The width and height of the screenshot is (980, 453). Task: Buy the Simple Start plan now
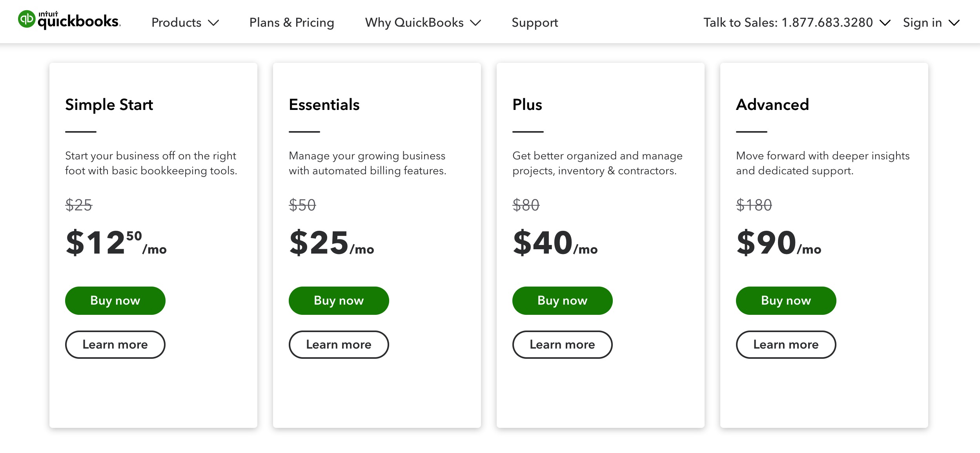[x=115, y=300]
